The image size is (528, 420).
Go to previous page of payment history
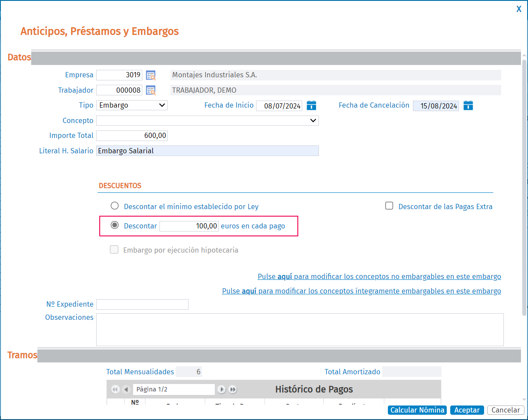click(126, 389)
